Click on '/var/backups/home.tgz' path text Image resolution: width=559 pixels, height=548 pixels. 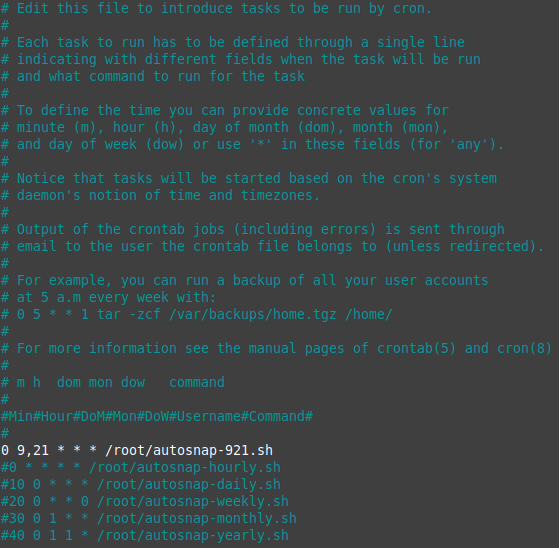coord(253,314)
